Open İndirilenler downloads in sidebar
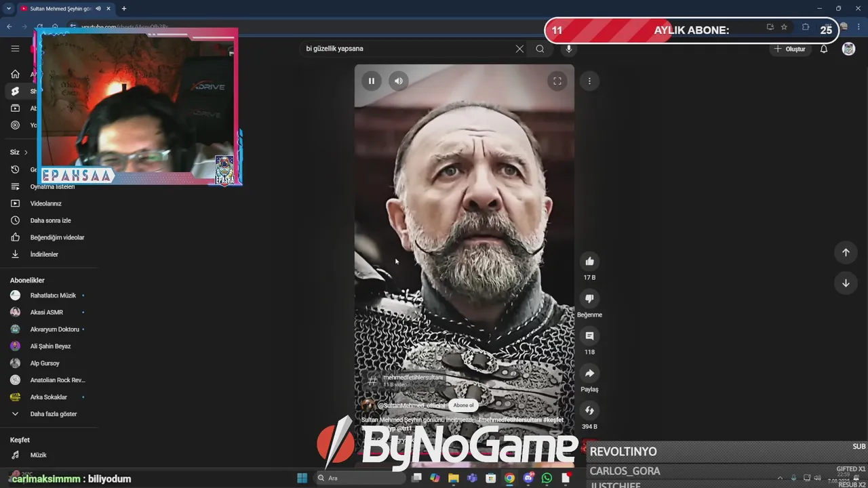The height and width of the screenshot is (488, 868). tap(43, 254)
